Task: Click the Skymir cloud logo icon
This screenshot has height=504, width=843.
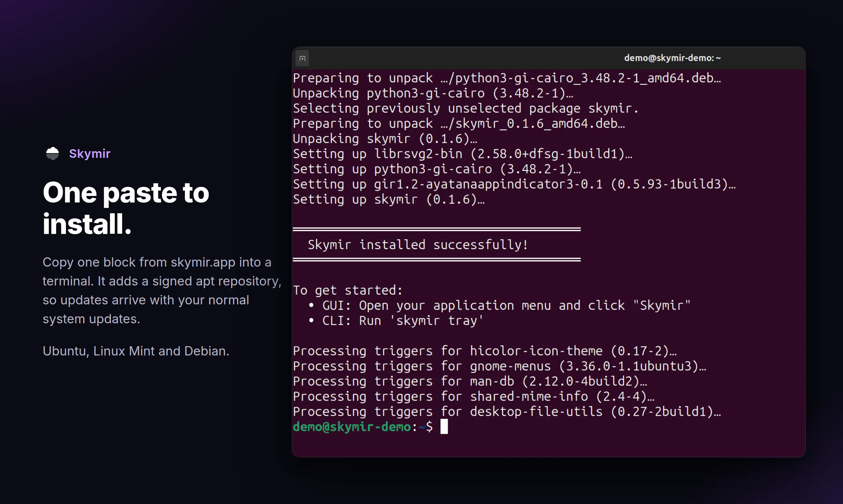Action: click(x=52, y=154)
